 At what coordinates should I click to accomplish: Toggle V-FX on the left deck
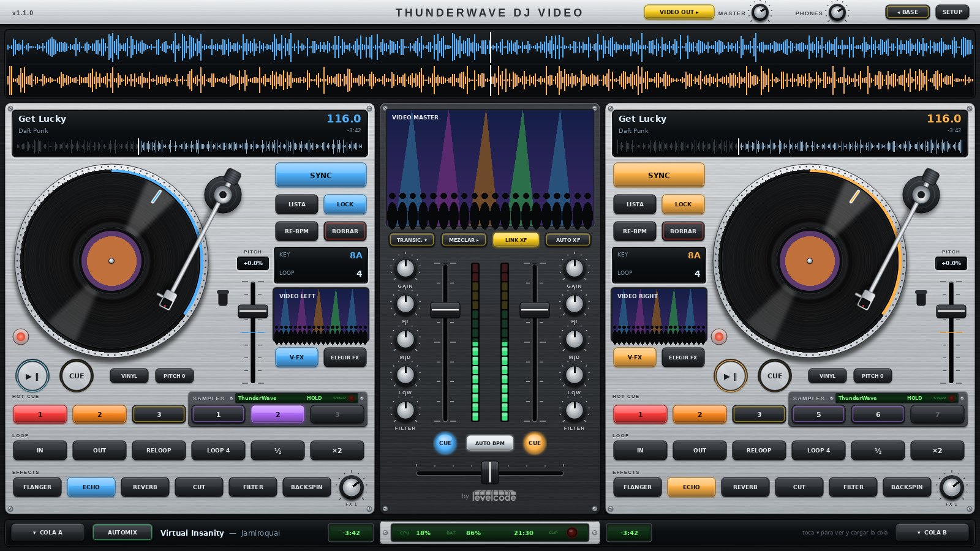(297, 358)
